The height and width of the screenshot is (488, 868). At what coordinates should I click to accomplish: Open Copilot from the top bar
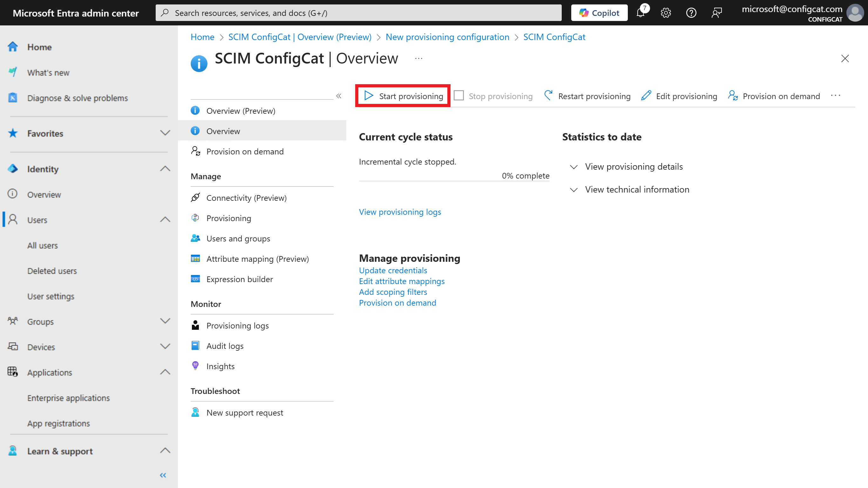click(599, 12)
